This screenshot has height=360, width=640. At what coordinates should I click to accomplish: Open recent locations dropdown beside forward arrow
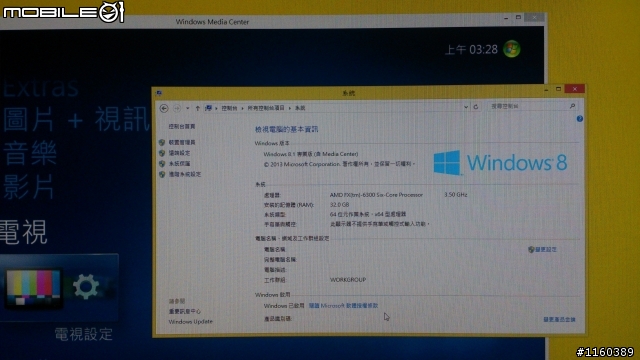coord(187,108)
